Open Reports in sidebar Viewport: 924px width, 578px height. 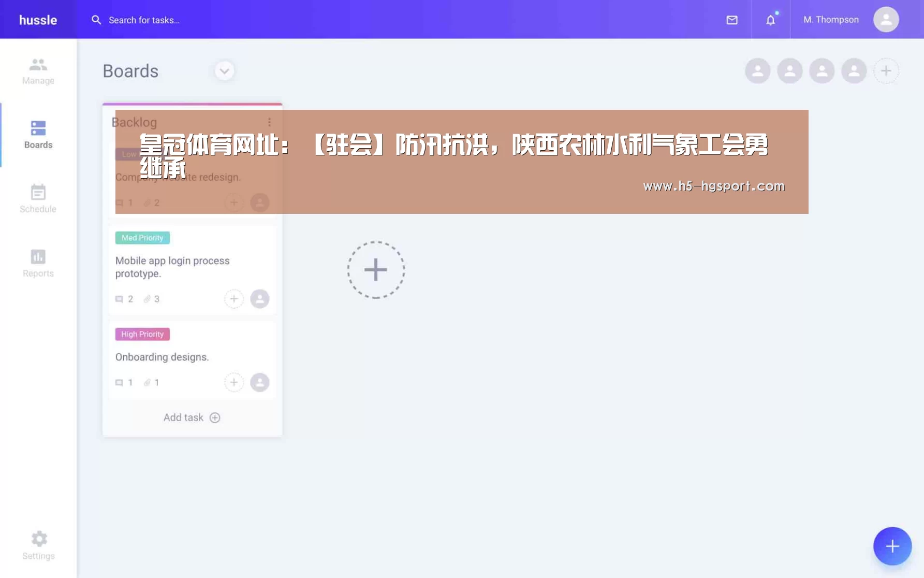[x=38, y=263]
